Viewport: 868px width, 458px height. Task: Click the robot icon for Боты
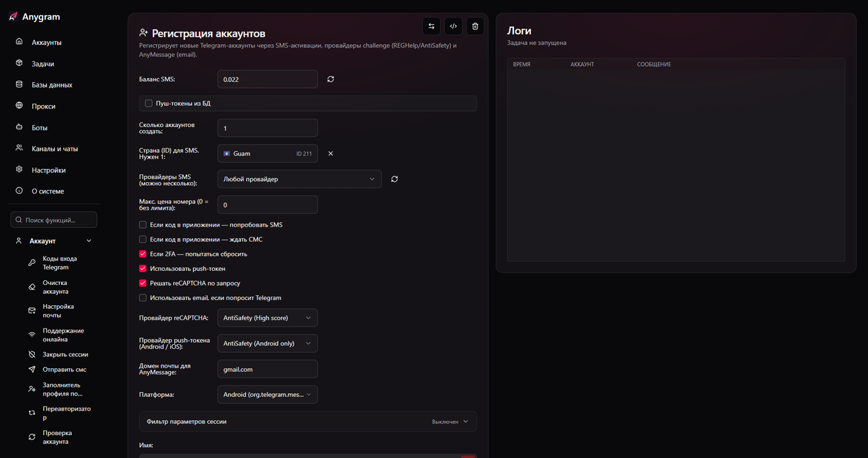click(x=19, y=128)
